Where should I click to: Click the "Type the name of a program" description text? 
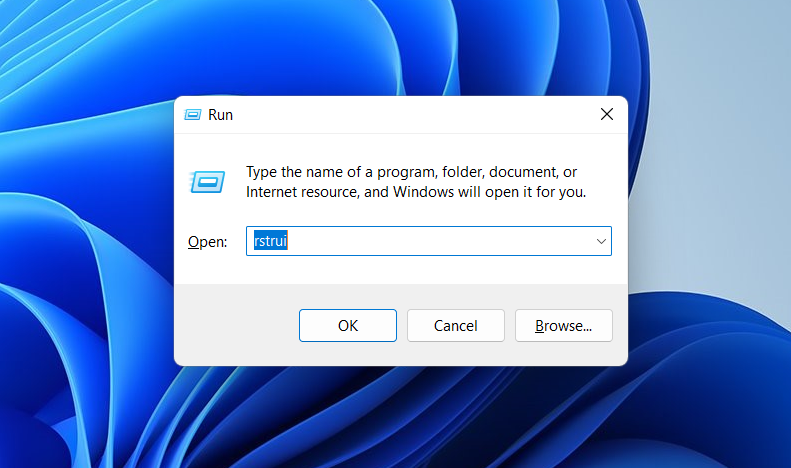pos(416,182)
